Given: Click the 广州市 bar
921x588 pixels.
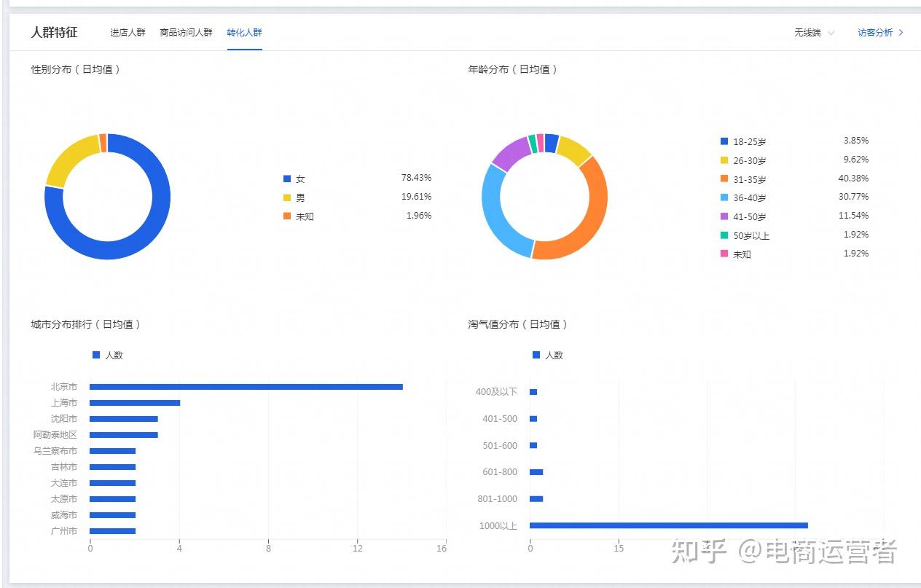Looking at the screenshot, I should (113, 531).
